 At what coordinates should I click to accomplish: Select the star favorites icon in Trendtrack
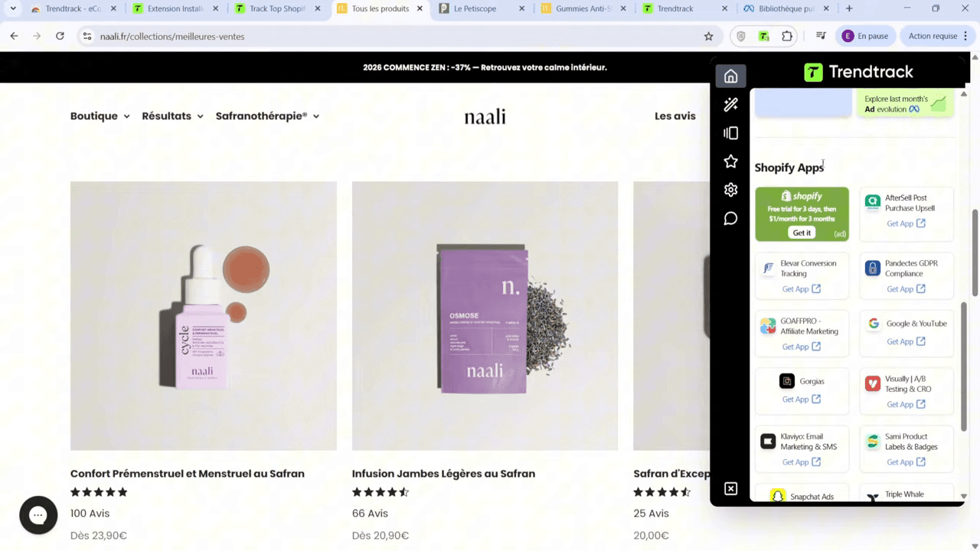click(x=730, y=161)
